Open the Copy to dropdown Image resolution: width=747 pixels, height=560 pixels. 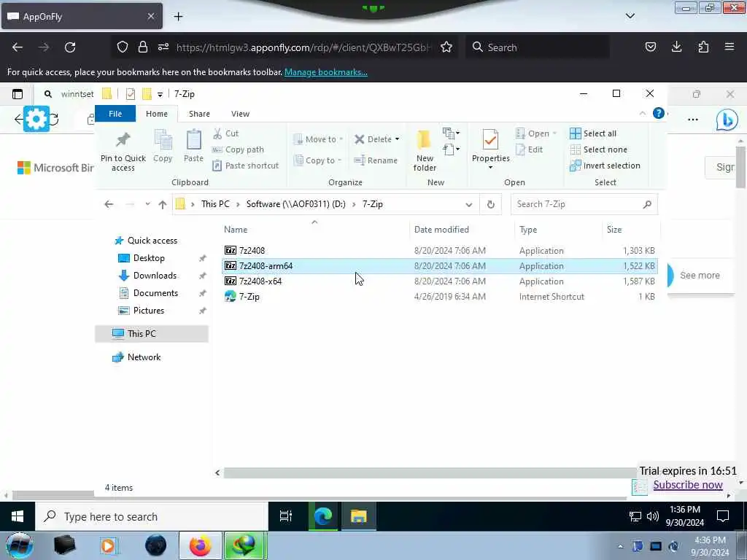point(318,160)
